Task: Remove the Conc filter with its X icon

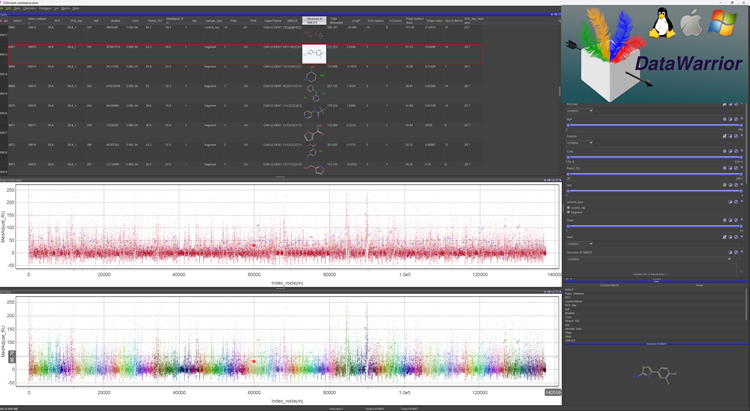Action: [x=742, y=151]
